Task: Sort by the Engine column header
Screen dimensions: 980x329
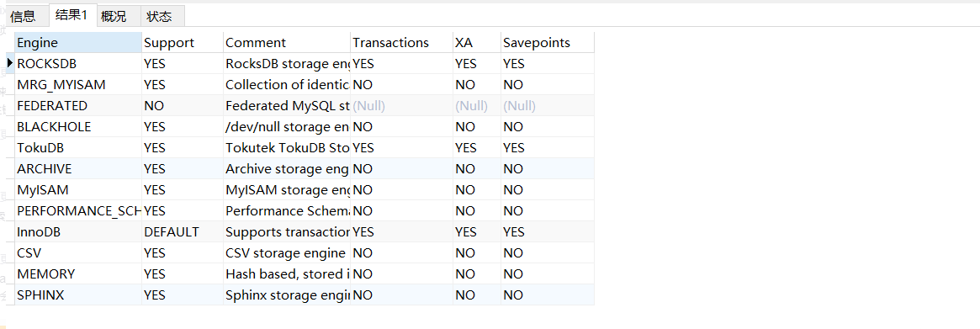Action: pyautogui.click(x=78, y=43)
